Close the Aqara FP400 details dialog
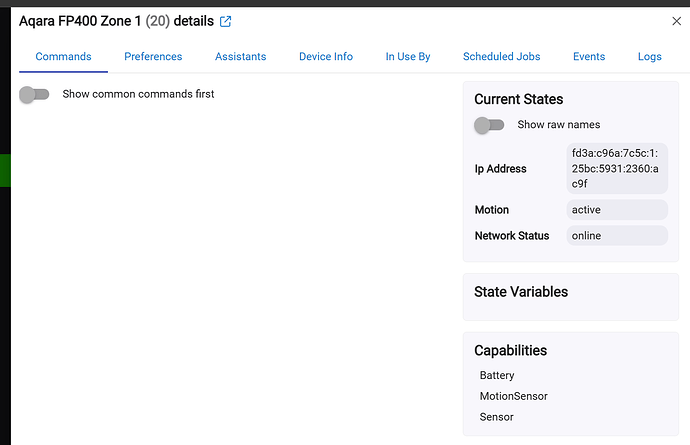Viewport: 690px width, 445px height. pyautogui.click(x=676, y=21)
